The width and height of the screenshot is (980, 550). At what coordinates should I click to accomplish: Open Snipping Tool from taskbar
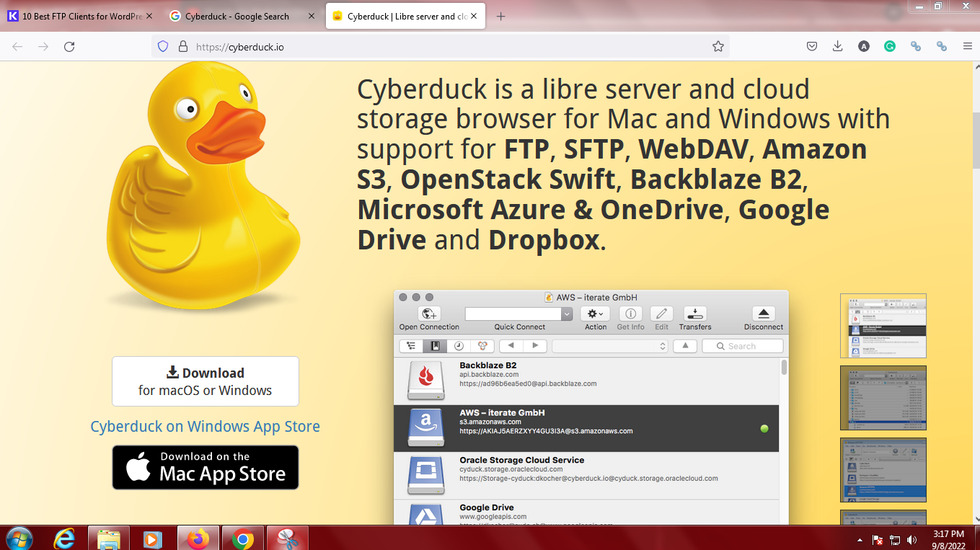point(287,538)
